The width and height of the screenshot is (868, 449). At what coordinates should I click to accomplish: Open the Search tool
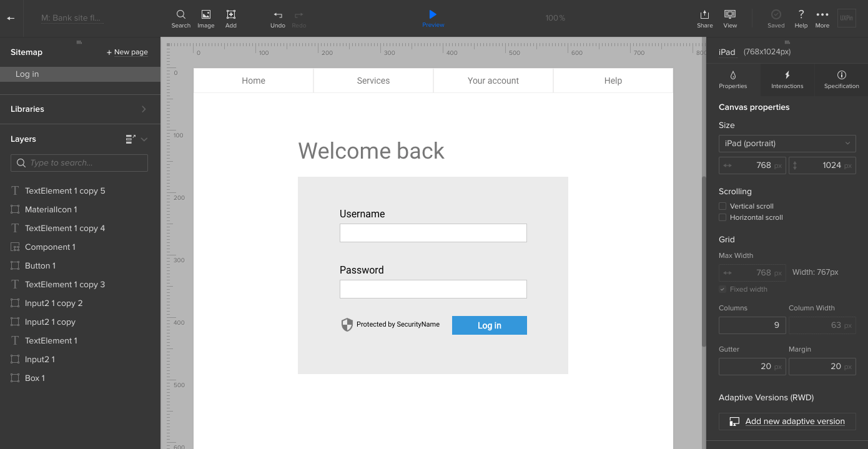click(180, 19)
